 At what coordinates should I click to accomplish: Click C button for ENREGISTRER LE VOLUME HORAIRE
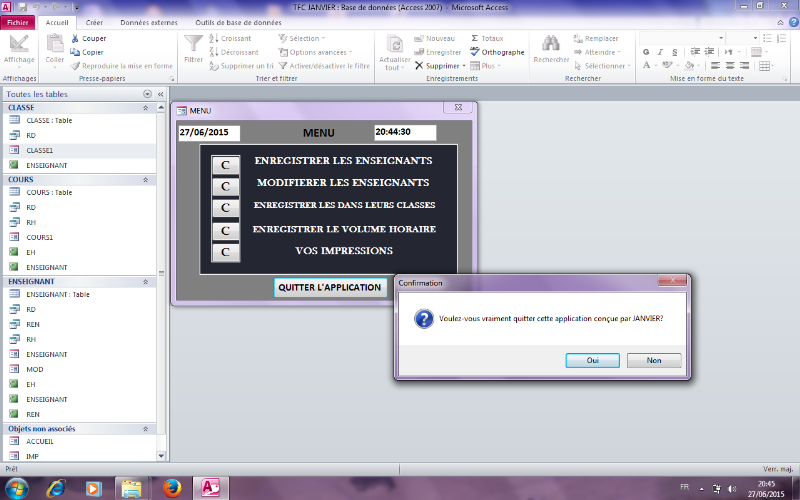point(225,231)
